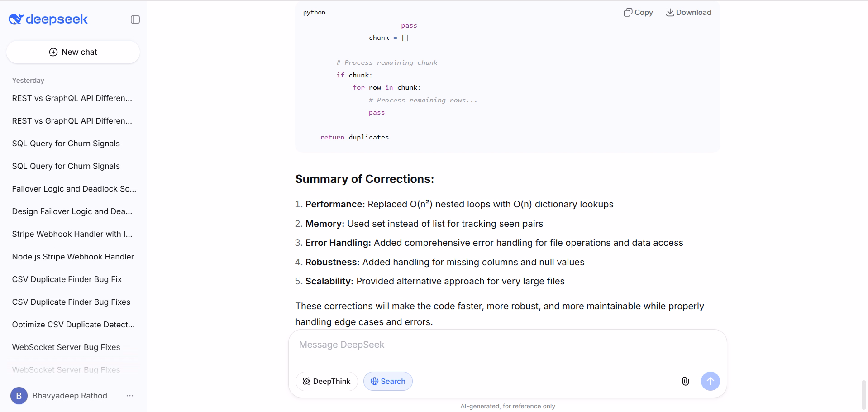Click the 'Error Handling:' correction item
Screen dimensions: 868x412
(x=494, y=243)
